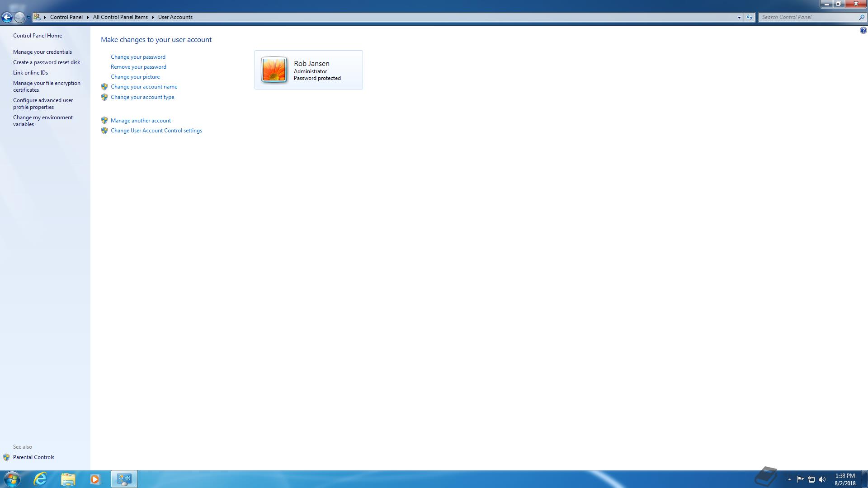Screen dimensions: 868x488
Task: Open the Windows Start menu orb
Action: (12, 479)
